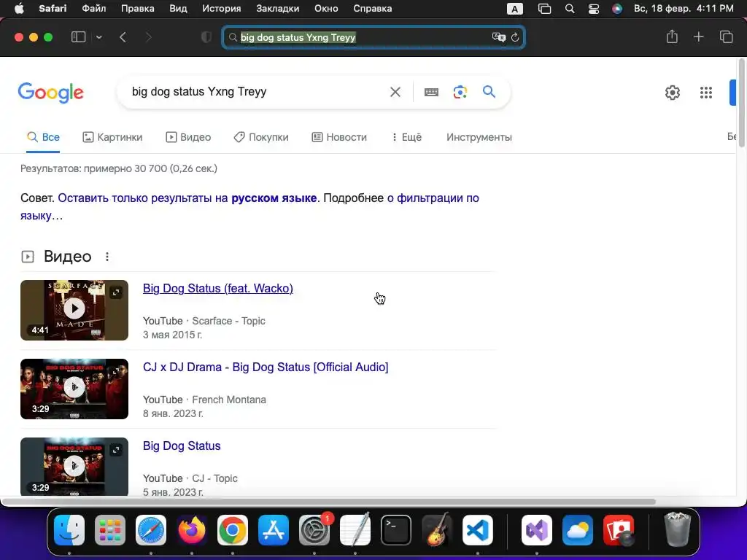Play the CJ - Topic video thumbnail
Image resolution: width=747 pixels, height=560 pixels.
tap(74, 466)
